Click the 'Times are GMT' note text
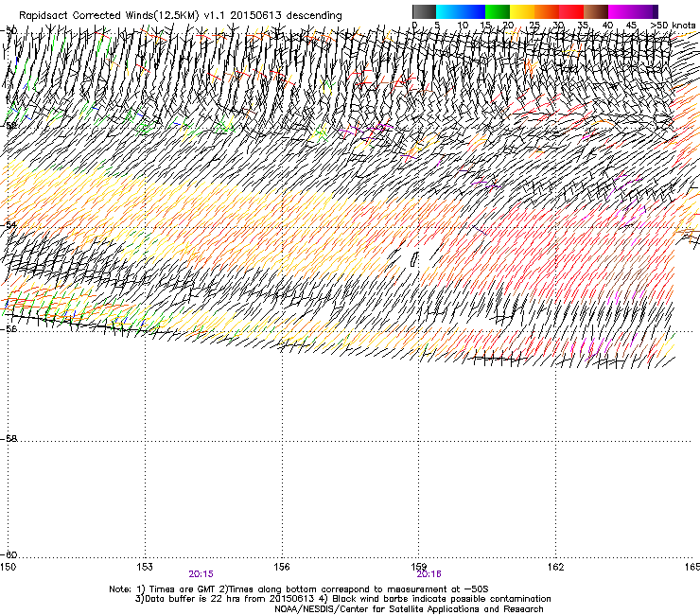700x615 pixels. 184,589
